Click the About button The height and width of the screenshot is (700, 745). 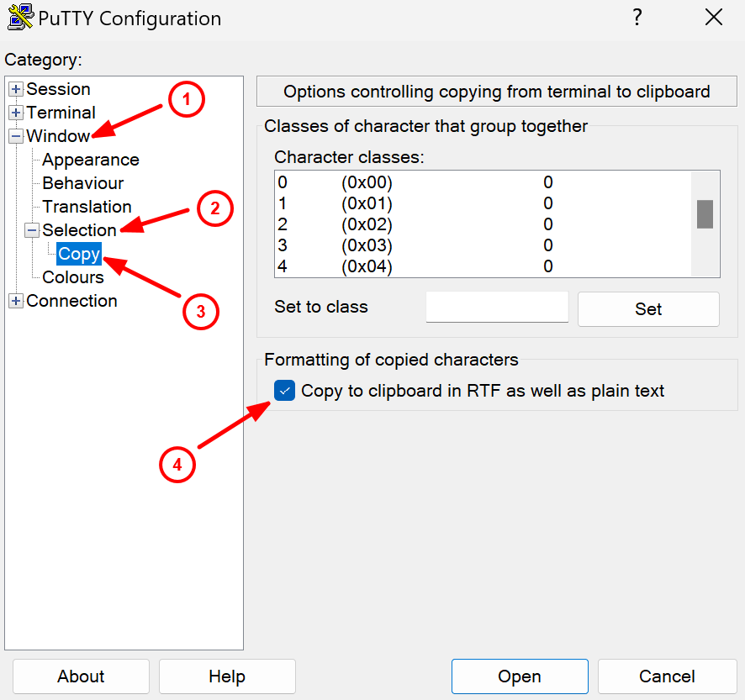coord(80,676)
